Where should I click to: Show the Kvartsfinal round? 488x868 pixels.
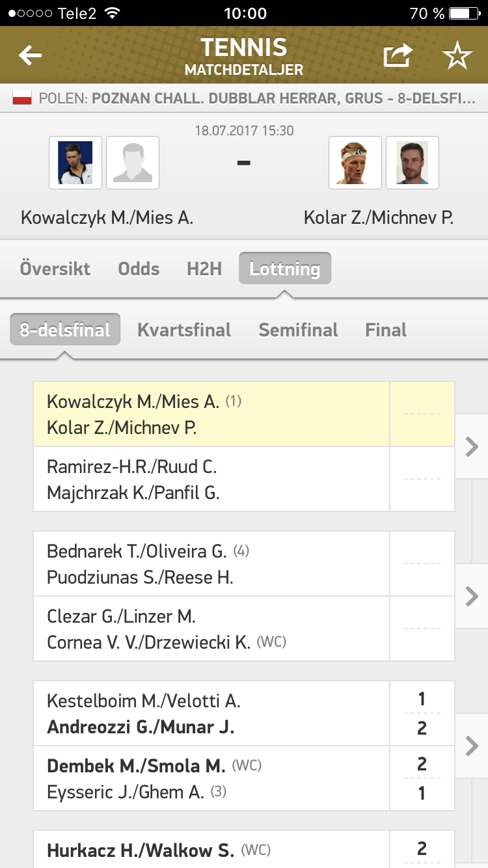(x=184, y=330)
